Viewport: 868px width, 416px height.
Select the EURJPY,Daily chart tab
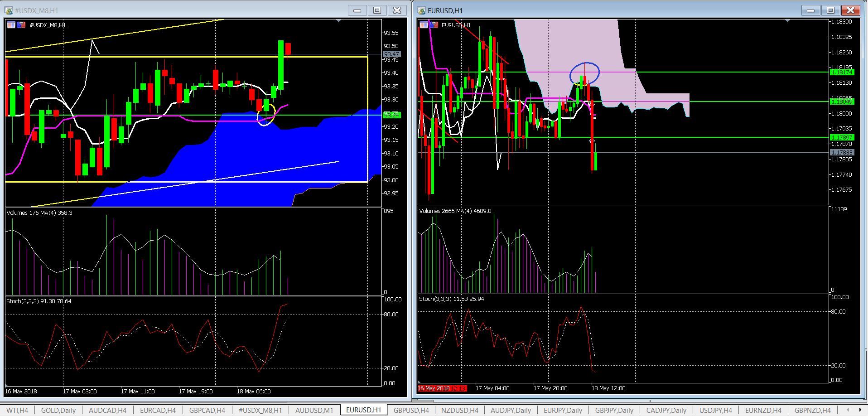(x=563, y=410)
